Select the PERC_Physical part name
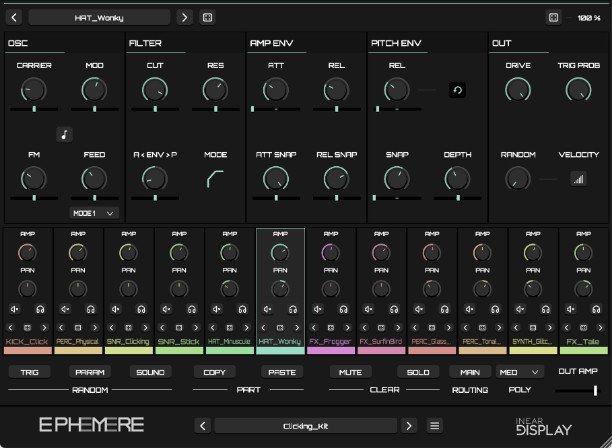Viewport: 612px width, 448px height. tap(78, 341)
